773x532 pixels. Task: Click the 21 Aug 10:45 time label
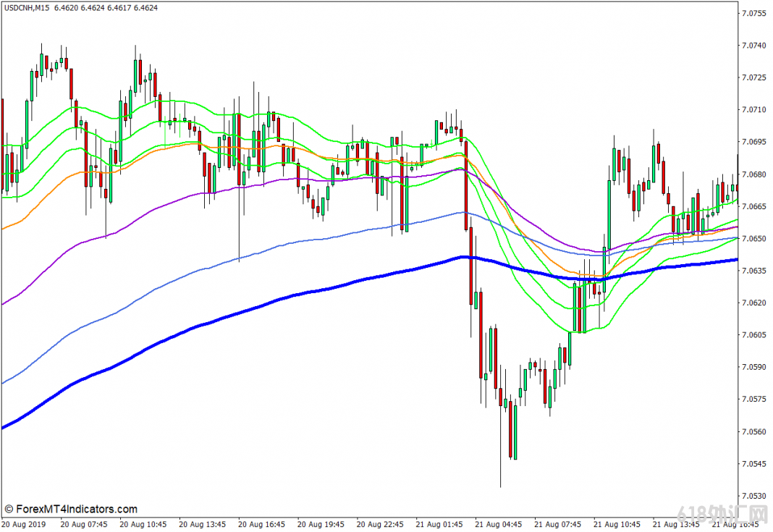[618, 523]
